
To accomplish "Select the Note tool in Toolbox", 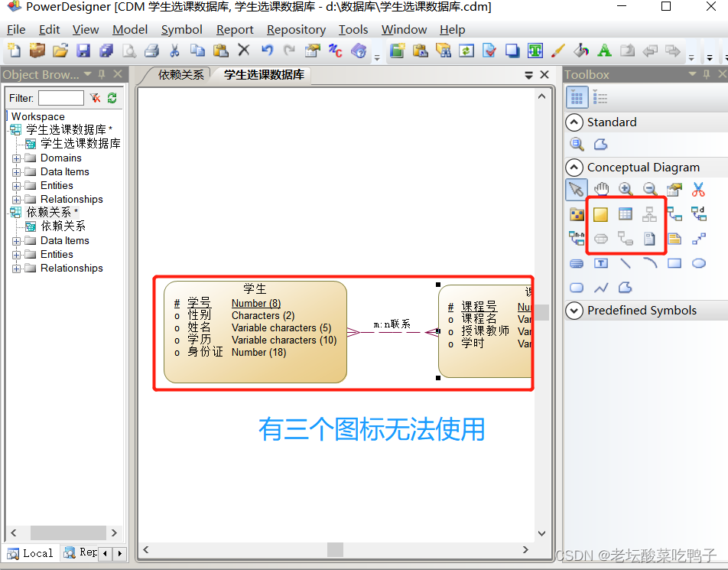I will (674, 239).
